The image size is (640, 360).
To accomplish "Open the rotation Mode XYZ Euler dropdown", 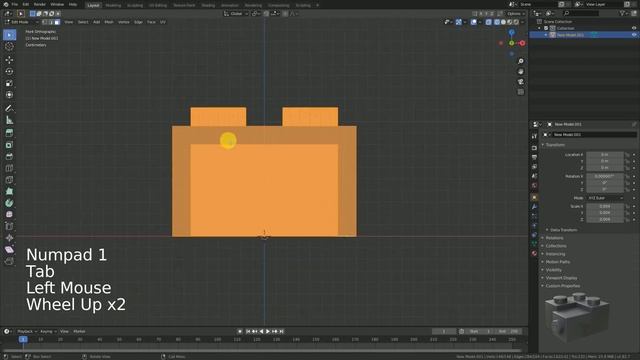I will (x=605, y=198).
